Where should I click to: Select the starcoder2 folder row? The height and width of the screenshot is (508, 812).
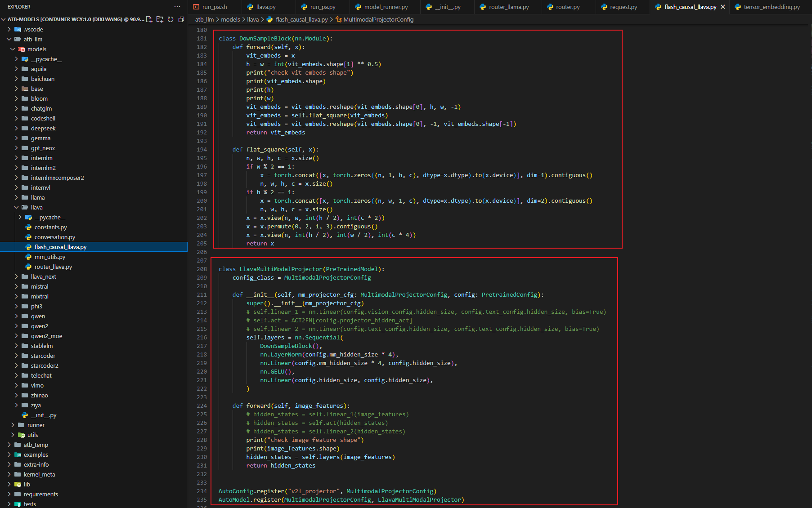94,365
